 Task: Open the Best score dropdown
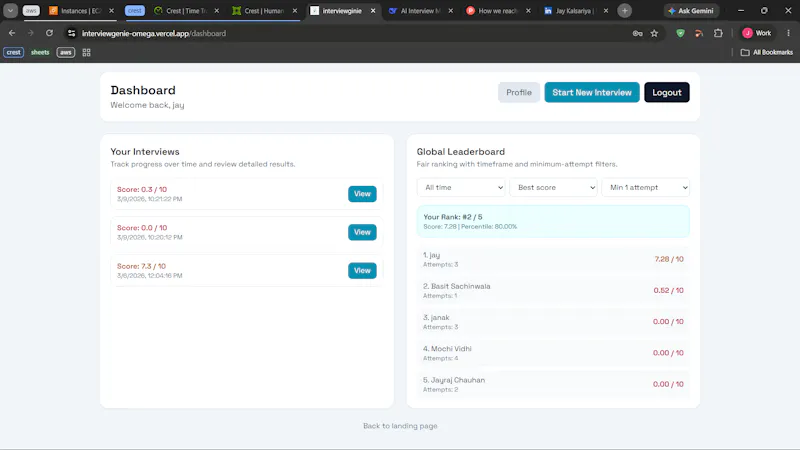tap(553, 187)
